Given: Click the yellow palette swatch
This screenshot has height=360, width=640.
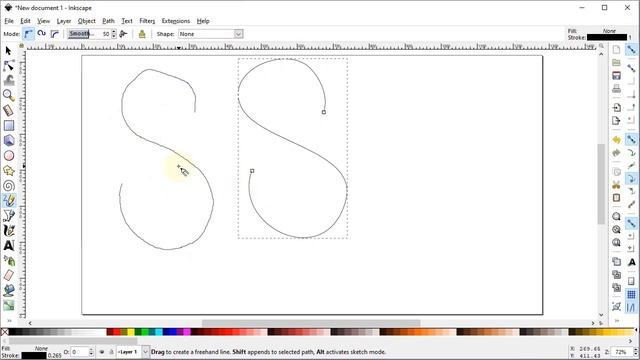Looking at the screenshot, I should 131,332.
